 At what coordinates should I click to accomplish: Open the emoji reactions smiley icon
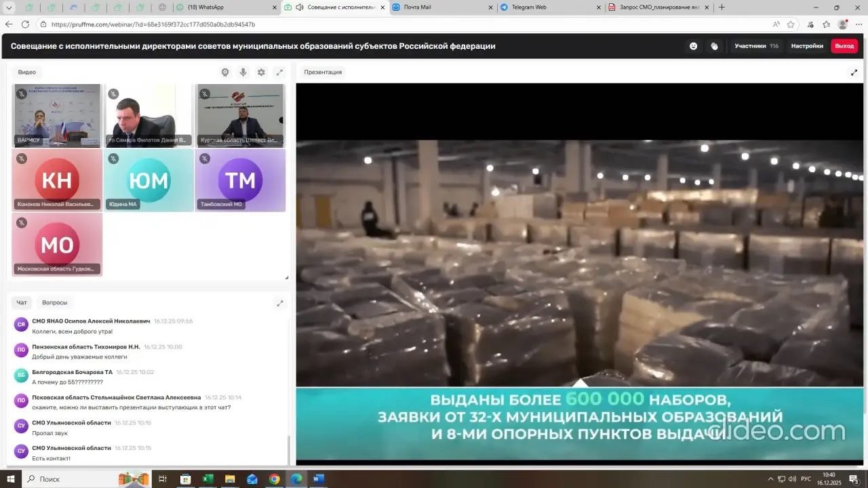tap(693, 46)
